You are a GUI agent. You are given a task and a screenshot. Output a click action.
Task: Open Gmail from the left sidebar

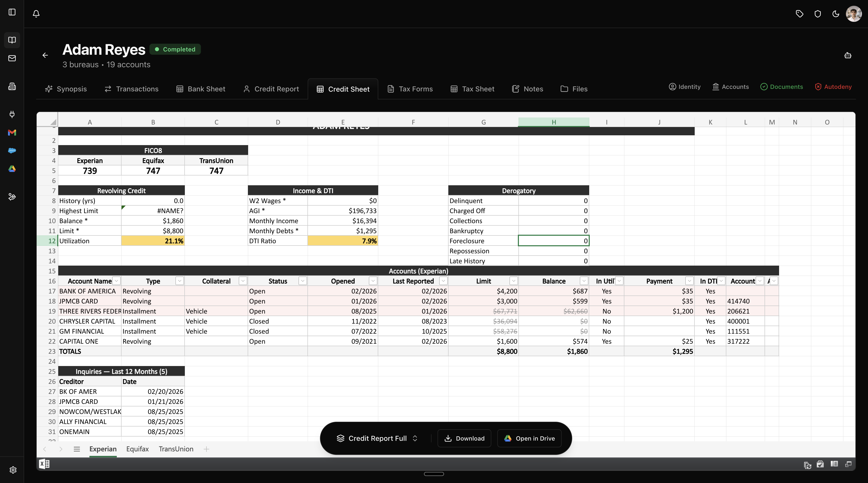(12, 133)
